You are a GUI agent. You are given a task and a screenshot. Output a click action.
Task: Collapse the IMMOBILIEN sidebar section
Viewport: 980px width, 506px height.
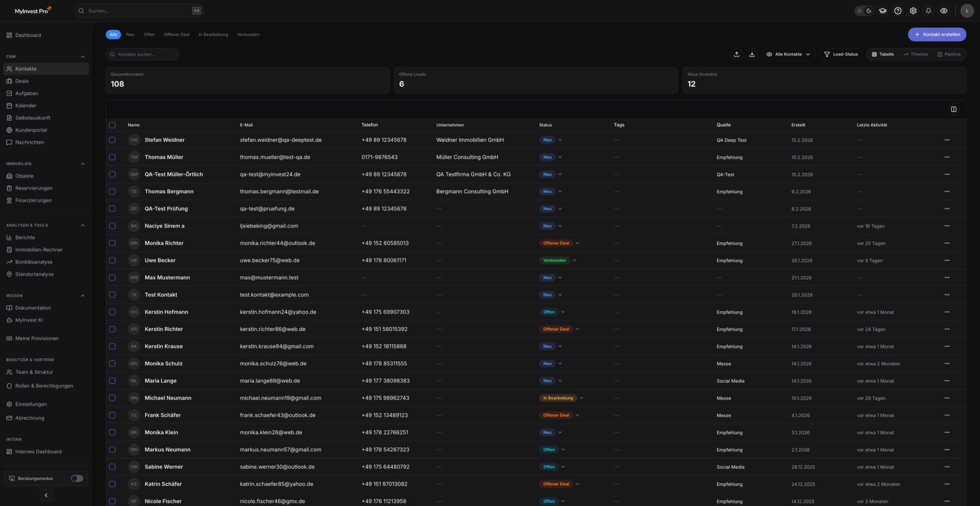click(x=83, y=164)
